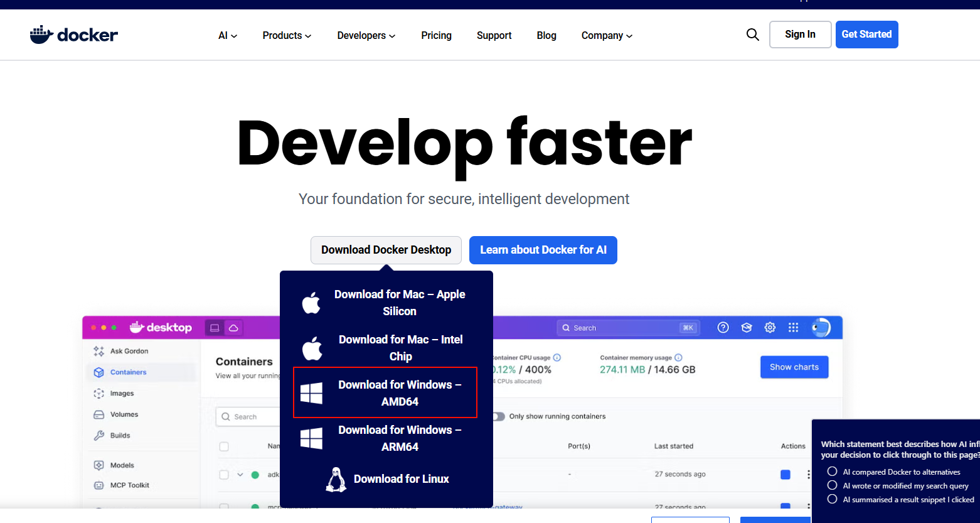The image size is (980, 523).
Task: Click '27 seconds ago' in the first container row
Action: point(680,474)
